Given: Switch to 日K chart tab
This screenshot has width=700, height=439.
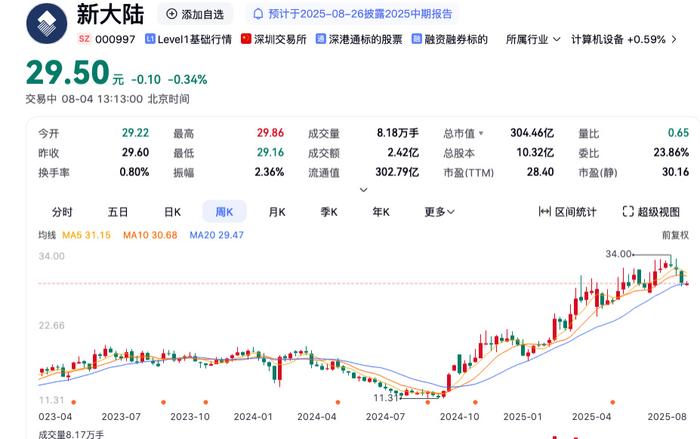Looking at the screenshot, I should 172,212.
